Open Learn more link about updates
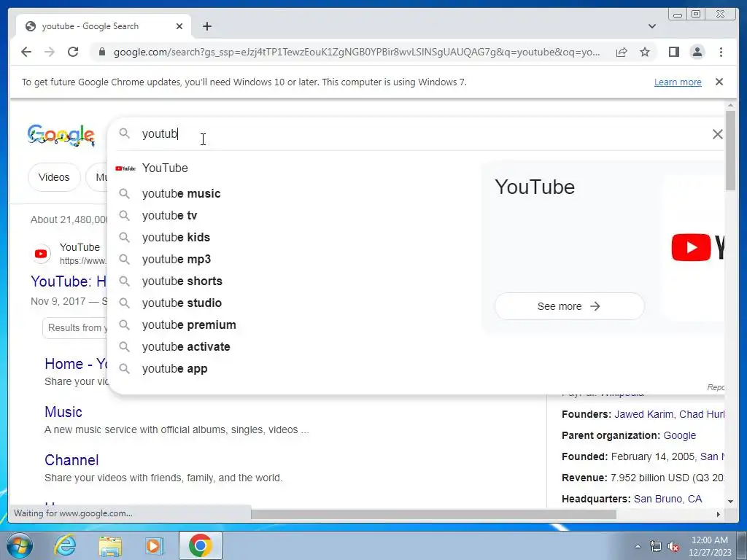The image size is (747, 560). (x=678, y=82)
